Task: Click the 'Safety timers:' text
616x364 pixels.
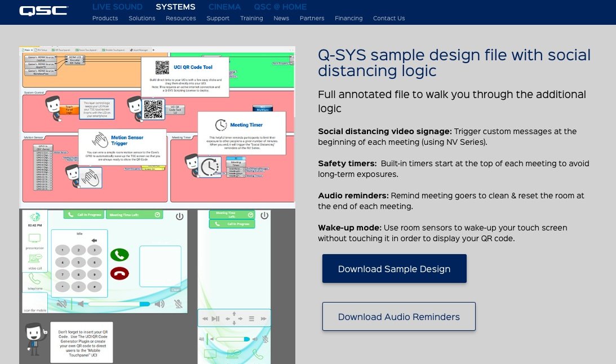Action: [347, 163]
